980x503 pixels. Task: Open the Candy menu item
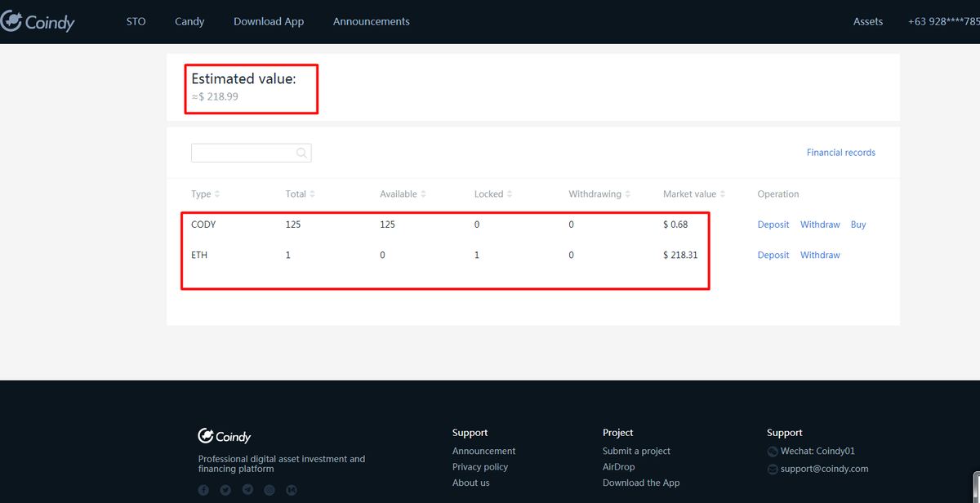[x=189, y=21]
